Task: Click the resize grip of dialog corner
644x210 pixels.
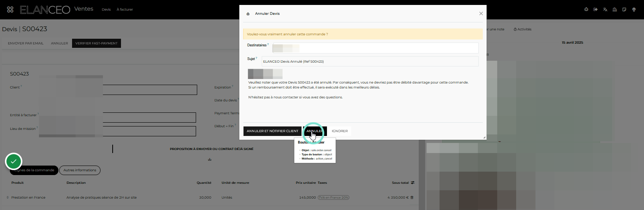Action: [x=484, y=137]
